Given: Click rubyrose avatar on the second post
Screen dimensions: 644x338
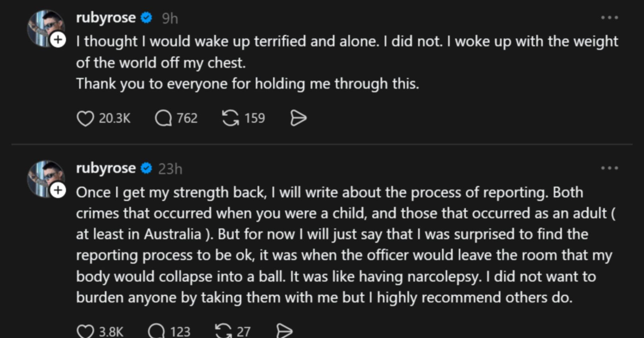Looking at the screenshot, I should pyautogui.click(x=44, y=177).
